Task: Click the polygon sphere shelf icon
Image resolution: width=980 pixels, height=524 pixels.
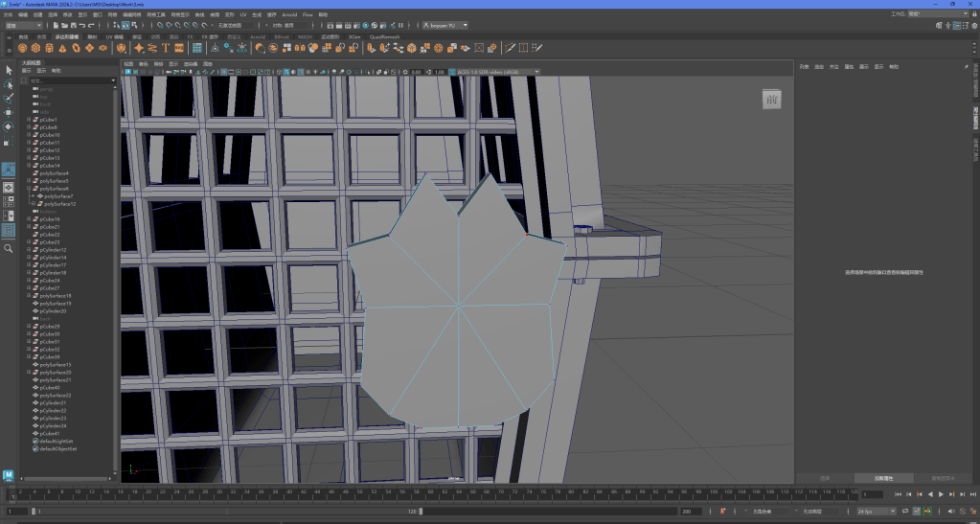Action: (22, 48)
